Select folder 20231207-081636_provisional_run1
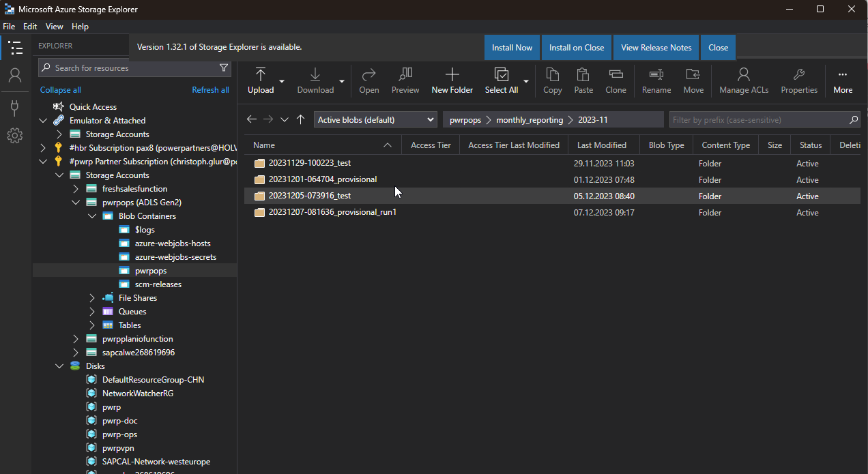The height and width of the screenshot is (474, 868). pos(332,212)
